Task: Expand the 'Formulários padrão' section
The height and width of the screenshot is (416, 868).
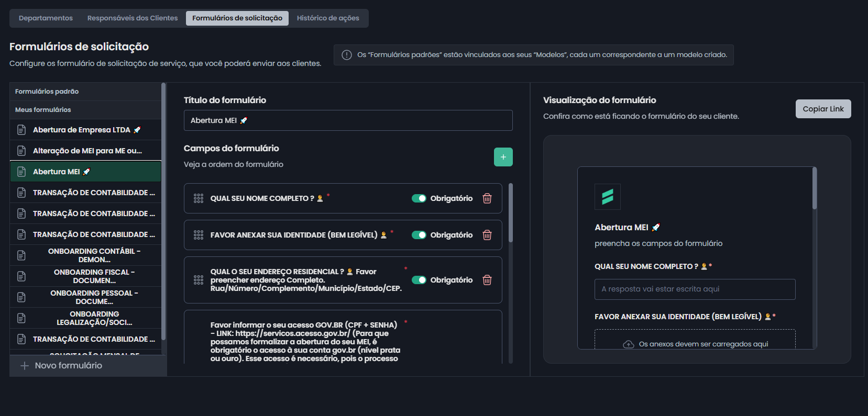Action: [x=47, y=92]
